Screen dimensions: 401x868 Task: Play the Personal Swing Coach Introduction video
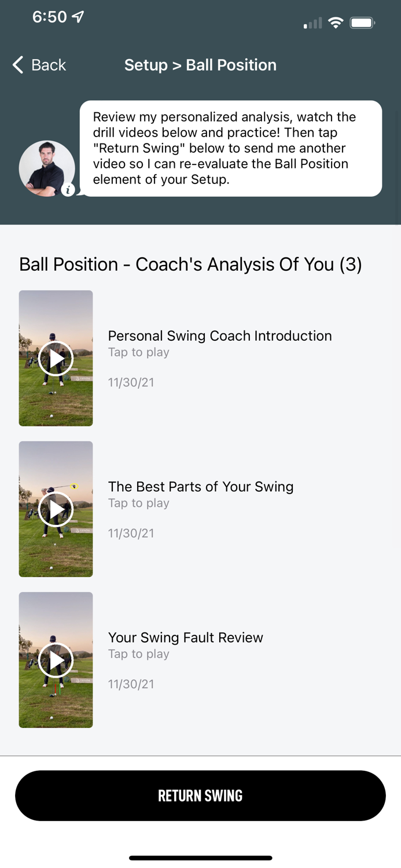click(x=56, y=358)
